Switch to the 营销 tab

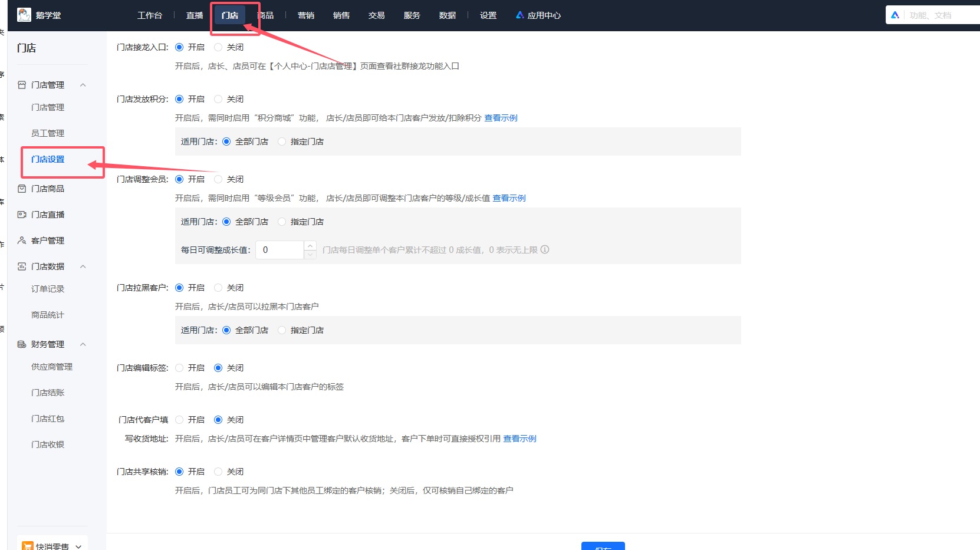pyautogui.click(x=306, y=15)
